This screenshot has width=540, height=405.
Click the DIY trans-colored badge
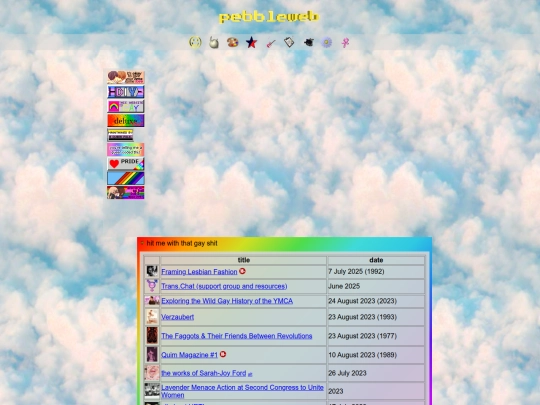[x=126, y=92]
